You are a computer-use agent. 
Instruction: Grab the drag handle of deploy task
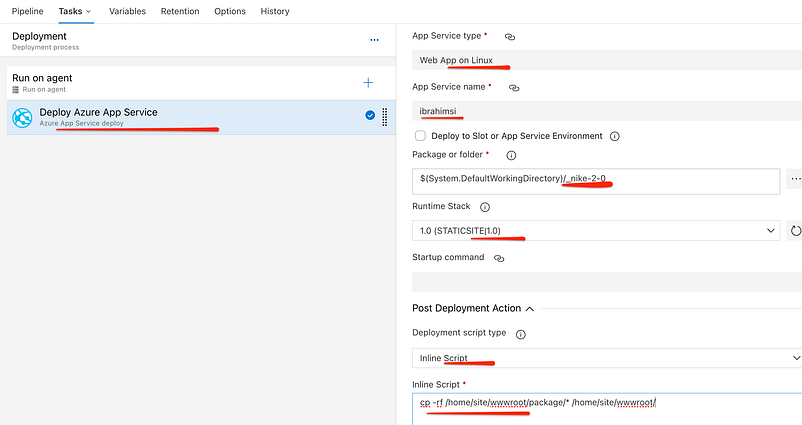pyautogui.click(x=385, y=117)
